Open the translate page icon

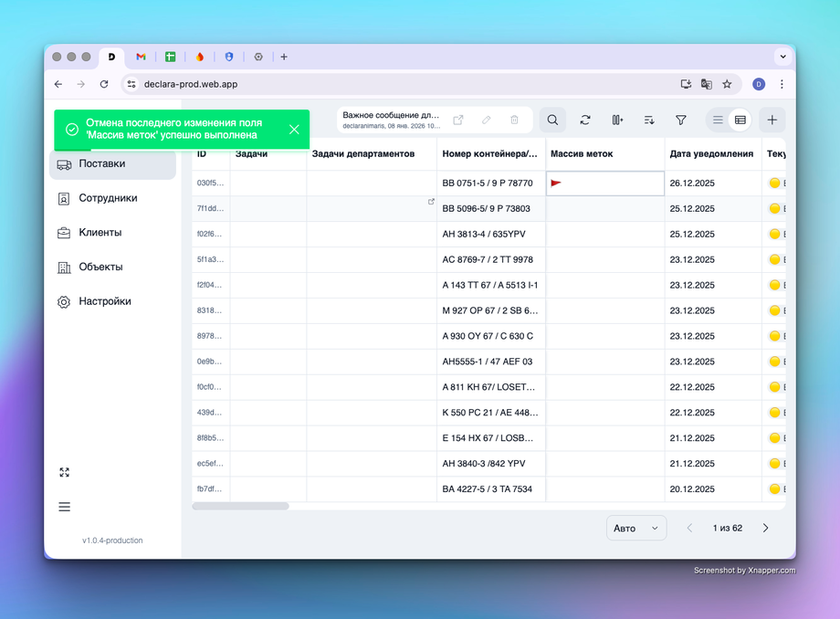point(707,84)
